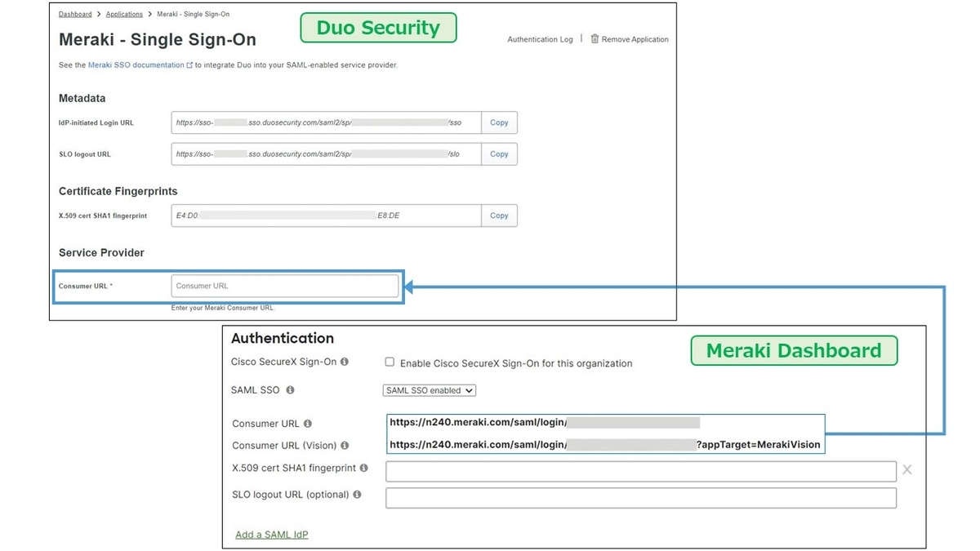980x551 pixels.
Task: Click the Duo X.509 cert SHA1 fingerprint field
Action: click(327, 216)
